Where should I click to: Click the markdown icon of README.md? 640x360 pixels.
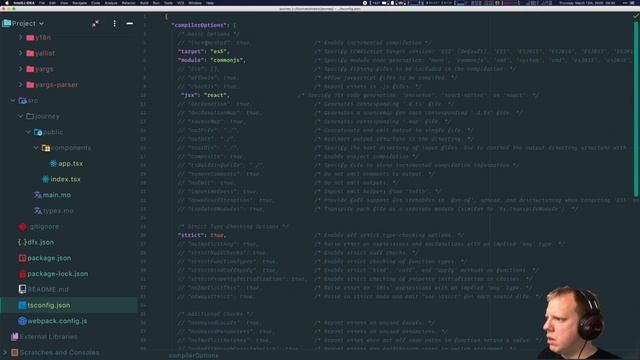click(22, 289)
